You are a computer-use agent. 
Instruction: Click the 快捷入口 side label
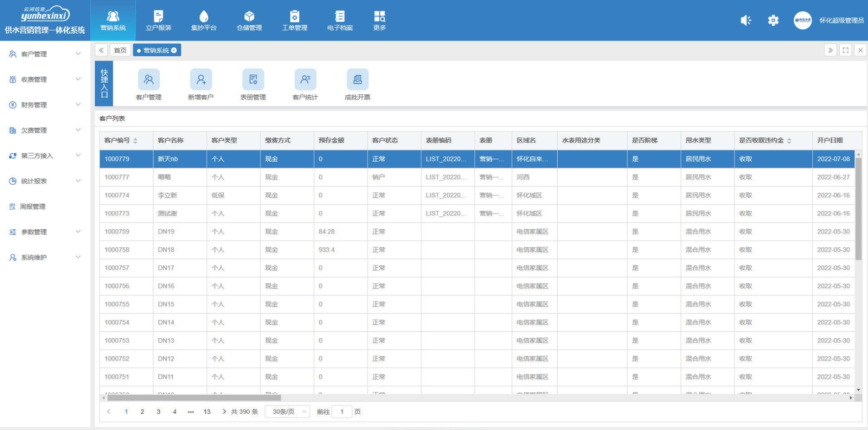(104, 84)
